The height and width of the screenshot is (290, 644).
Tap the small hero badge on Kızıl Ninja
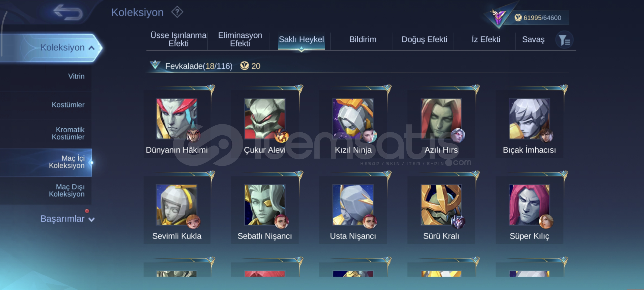click(370, 136)
